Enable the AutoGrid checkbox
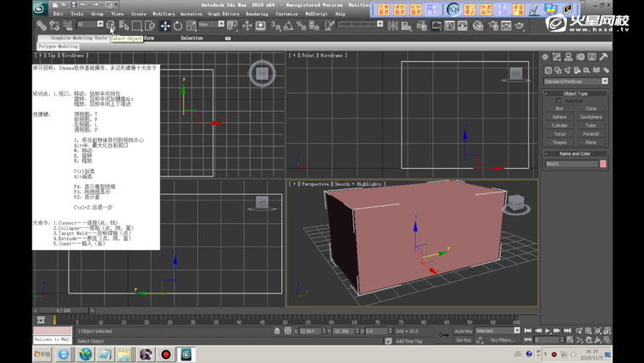644x363 pixels. (558, 101)
